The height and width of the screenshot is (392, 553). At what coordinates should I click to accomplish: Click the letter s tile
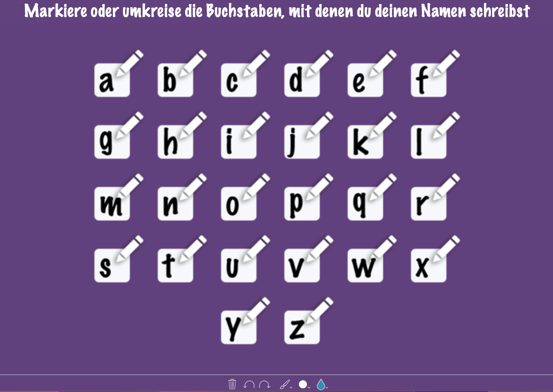click(112, 265)
